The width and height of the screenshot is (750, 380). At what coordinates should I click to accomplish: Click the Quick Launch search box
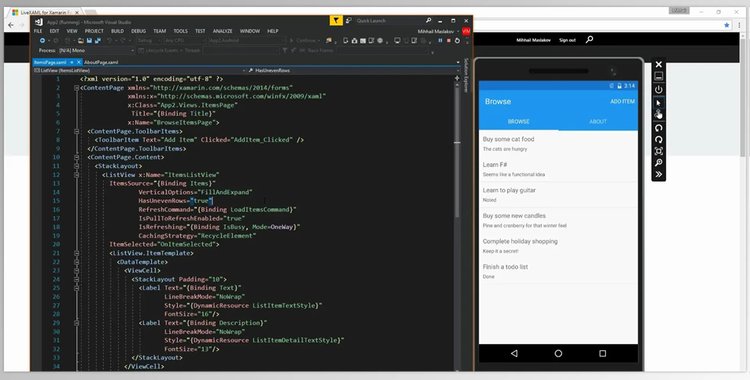pyautogui.click(x=393, y=21)
